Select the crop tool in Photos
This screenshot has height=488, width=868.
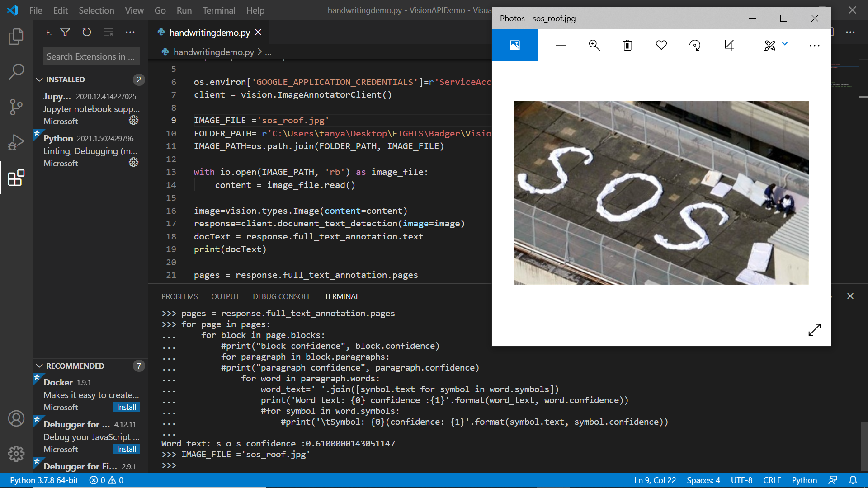click(x=728, y=45)
